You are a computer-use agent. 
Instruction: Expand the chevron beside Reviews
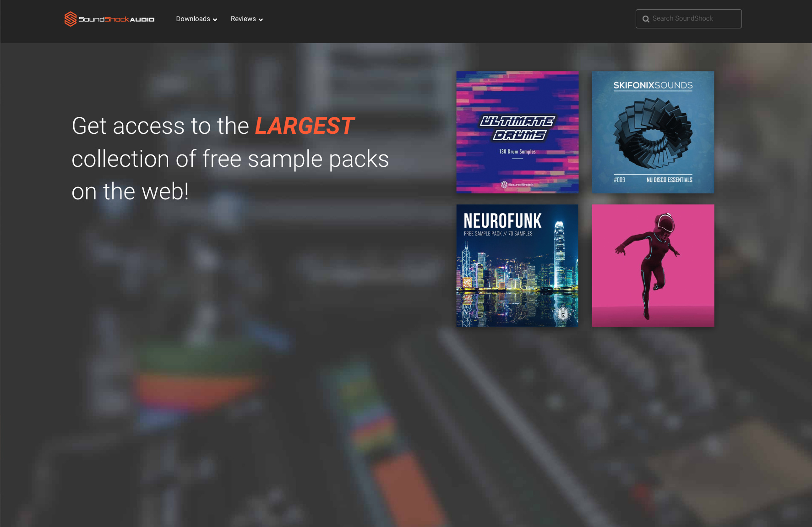click(261, 20)
